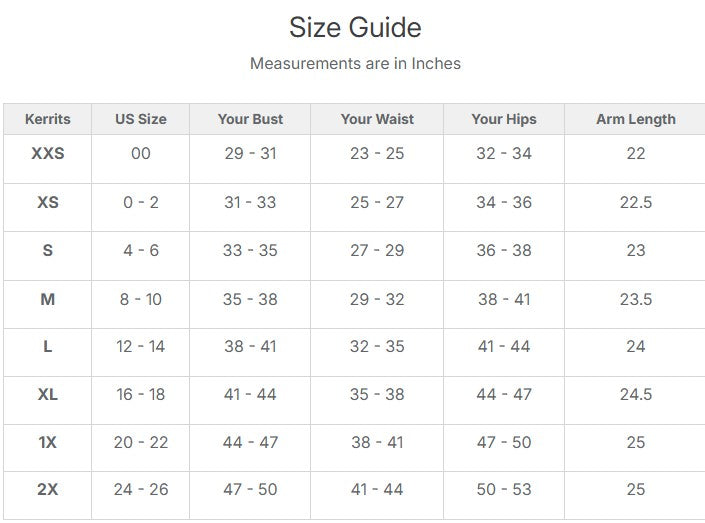This screenshot has height=523, width=705.
Task: Click the Kerrits column header
Action: tap(48, 119)
